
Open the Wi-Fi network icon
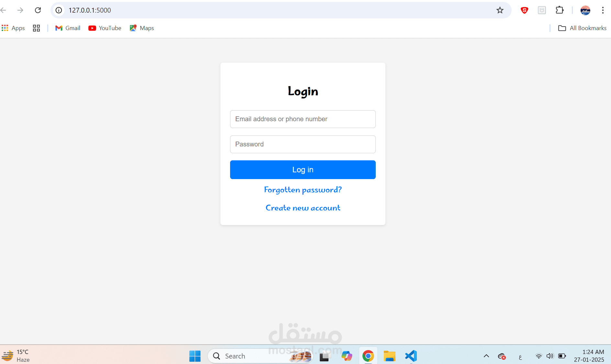(x=539, y=356)
